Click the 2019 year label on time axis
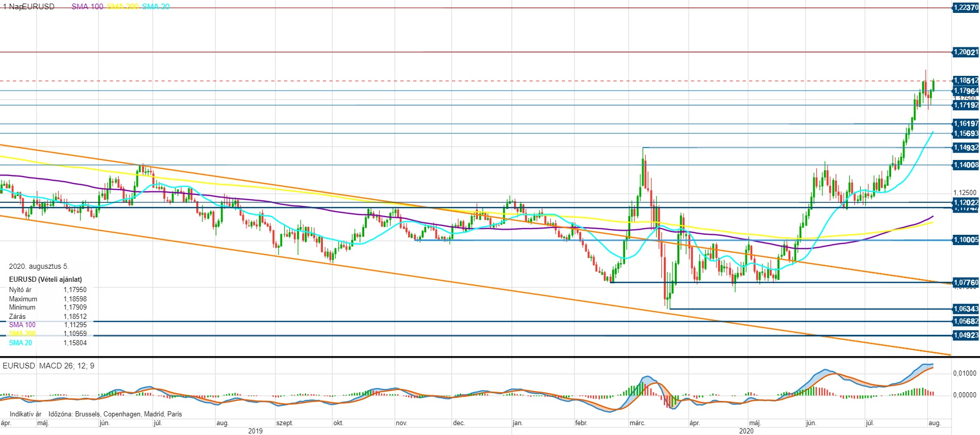The width and height of the screenshot is (980, 435). click(255, 431)
